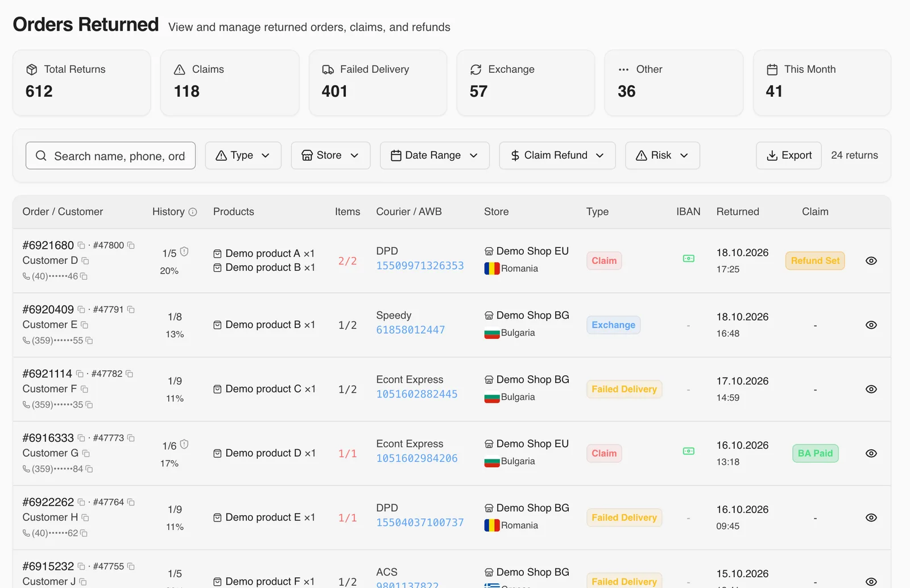Screen dimensions: 910x588
Task: Open the Store filter dropdown
Action: [x=330, y=156]
